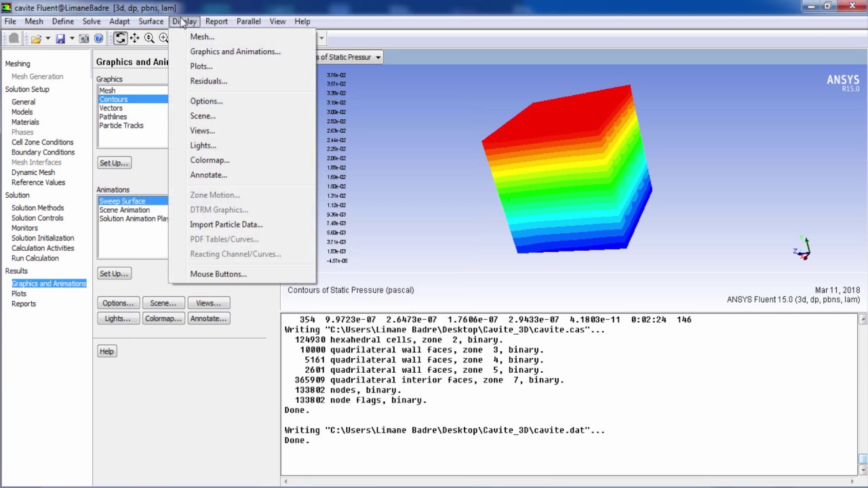Choose Graphics and Animations... in the Display menu
The height and width of the screenshot is (488, 868).
[235, 52]
